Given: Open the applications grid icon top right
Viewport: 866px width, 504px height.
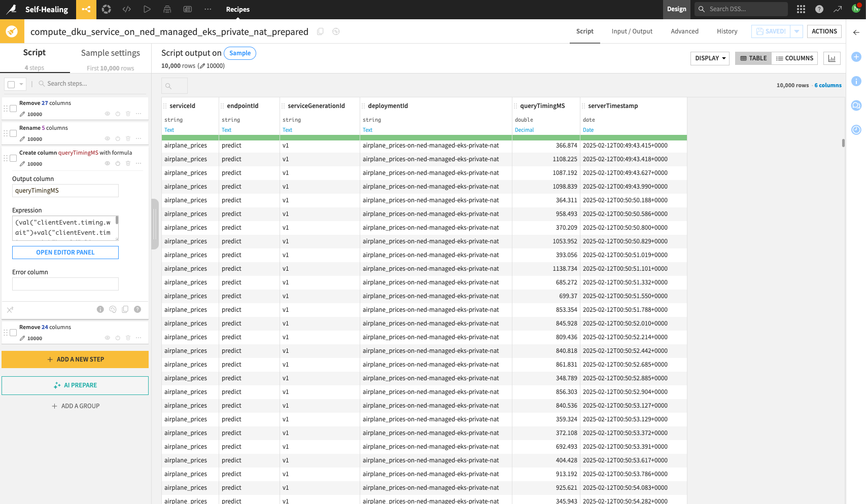Looking at the screenshot, I should coord(801,9).
